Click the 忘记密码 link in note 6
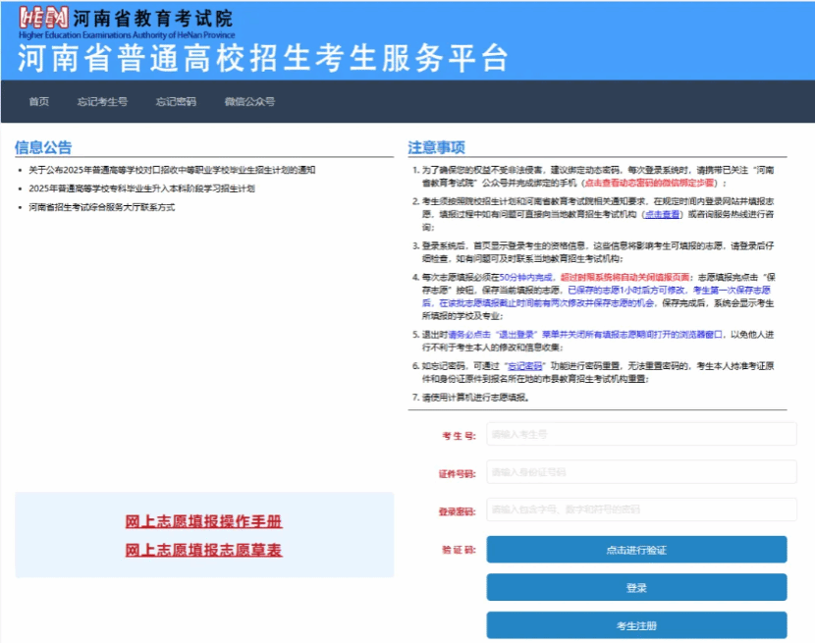Screen dimensions: 815x644 [525, 363]
